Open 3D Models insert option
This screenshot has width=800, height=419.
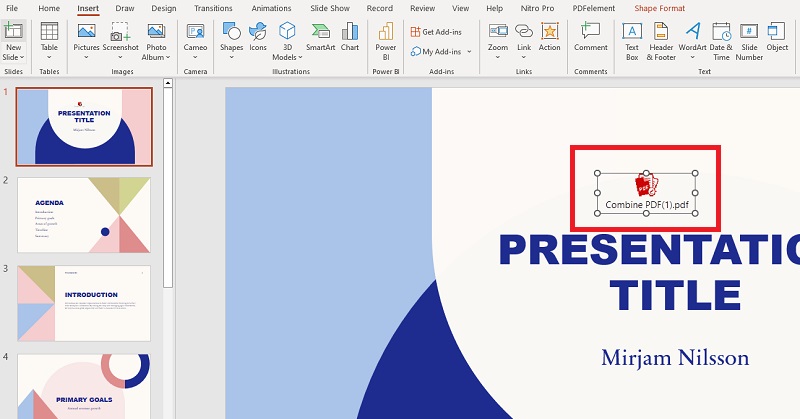pyautogui.click(x=287, y=42)
